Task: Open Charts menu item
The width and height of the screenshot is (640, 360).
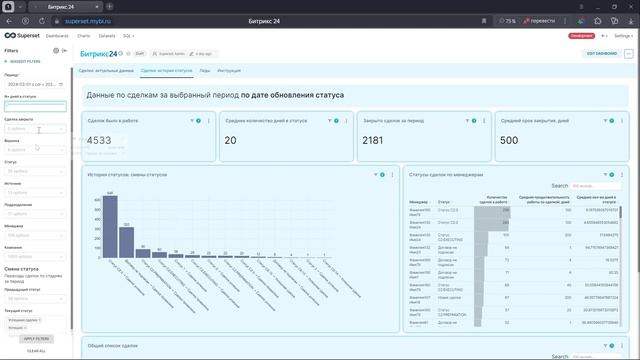Action: (x=83, y=36)
